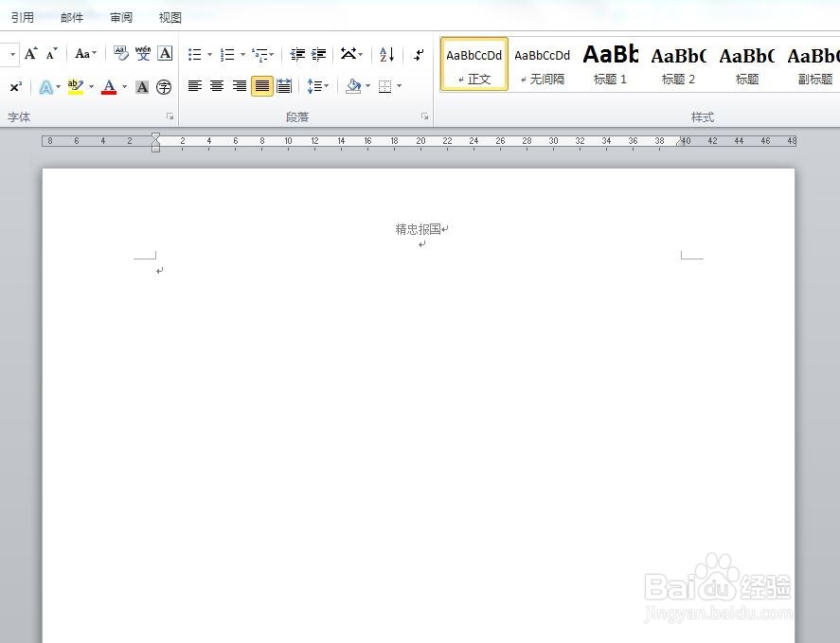The width and height of the screenshot is (840, 643).
Task: Open the Asian layout (character scaling) menu
Action: click(351, 54)
